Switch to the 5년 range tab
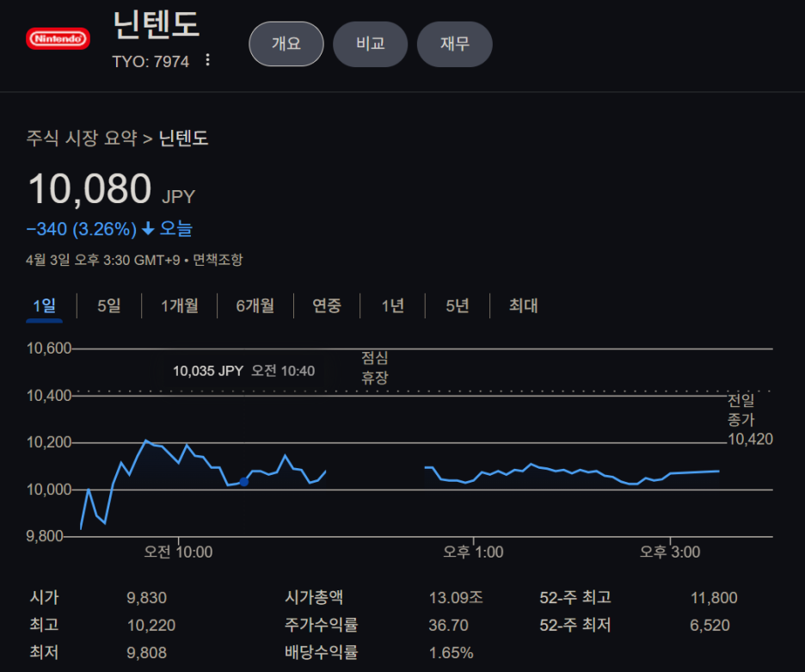The height and width of the screenshot is (672, 805). (x=457, y=305)
